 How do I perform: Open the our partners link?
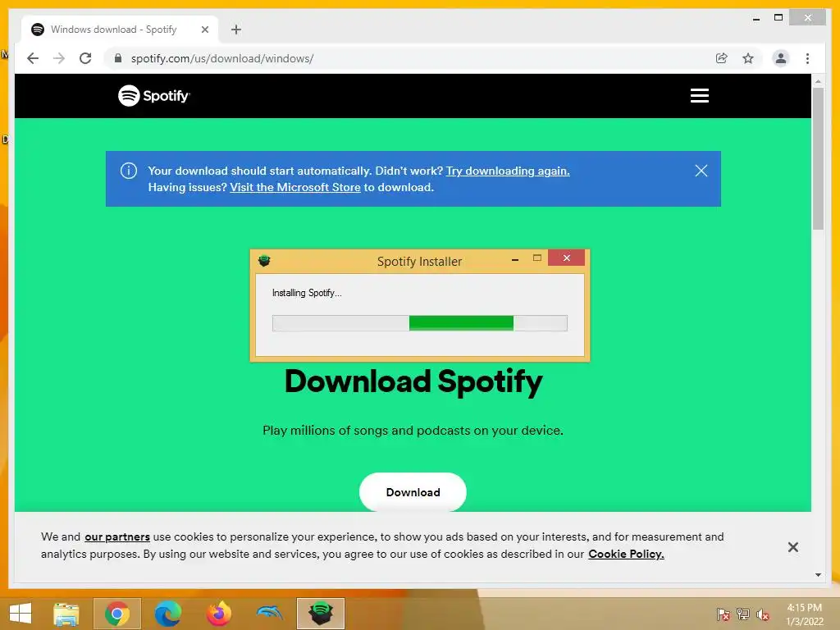117,536
